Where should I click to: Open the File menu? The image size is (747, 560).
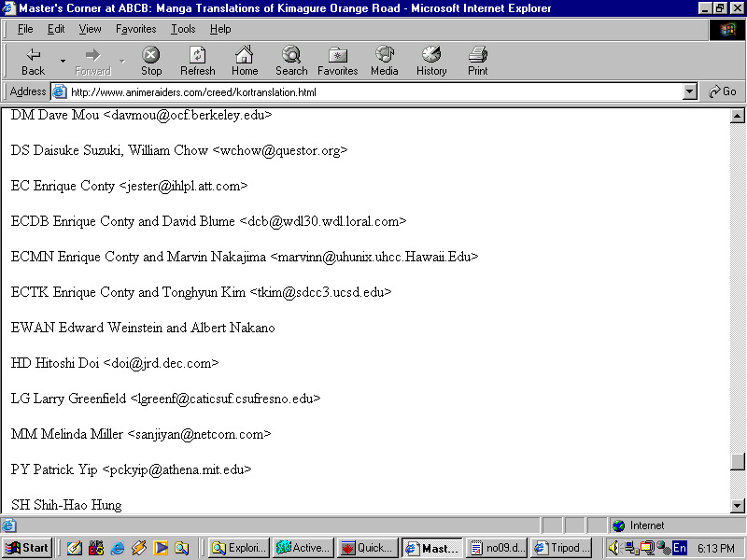click(25, 29)
